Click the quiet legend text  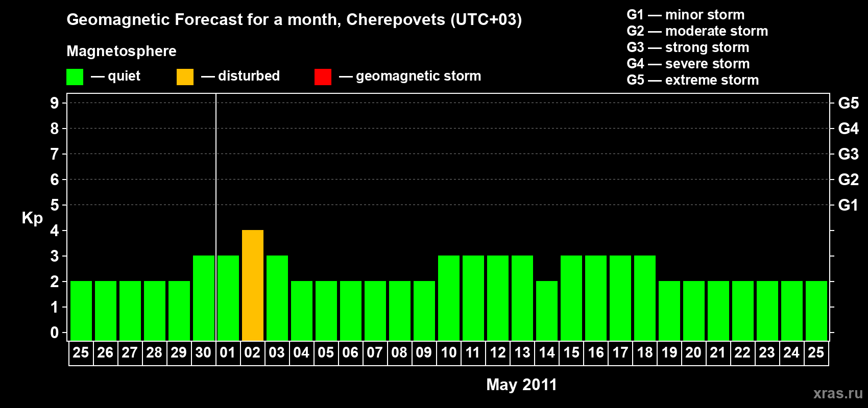[124, 76]
